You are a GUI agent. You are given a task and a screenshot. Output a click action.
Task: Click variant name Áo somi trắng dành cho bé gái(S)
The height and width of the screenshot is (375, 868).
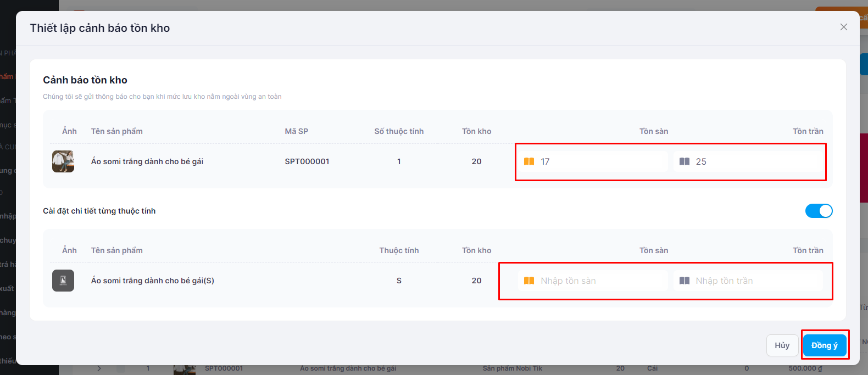tap(152, 281)
